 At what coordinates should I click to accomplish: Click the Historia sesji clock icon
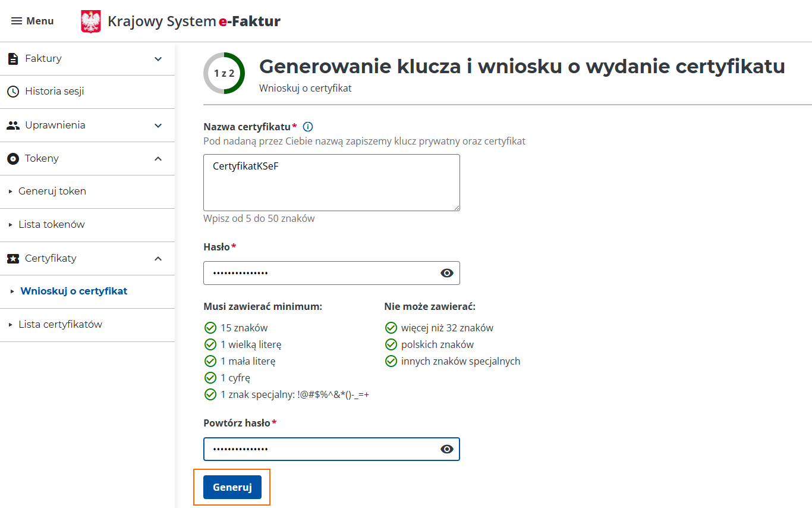coord(12,92)
